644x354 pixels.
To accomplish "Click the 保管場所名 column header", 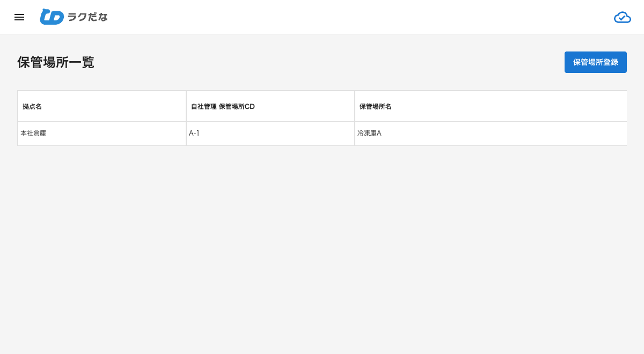I will 491,106.
